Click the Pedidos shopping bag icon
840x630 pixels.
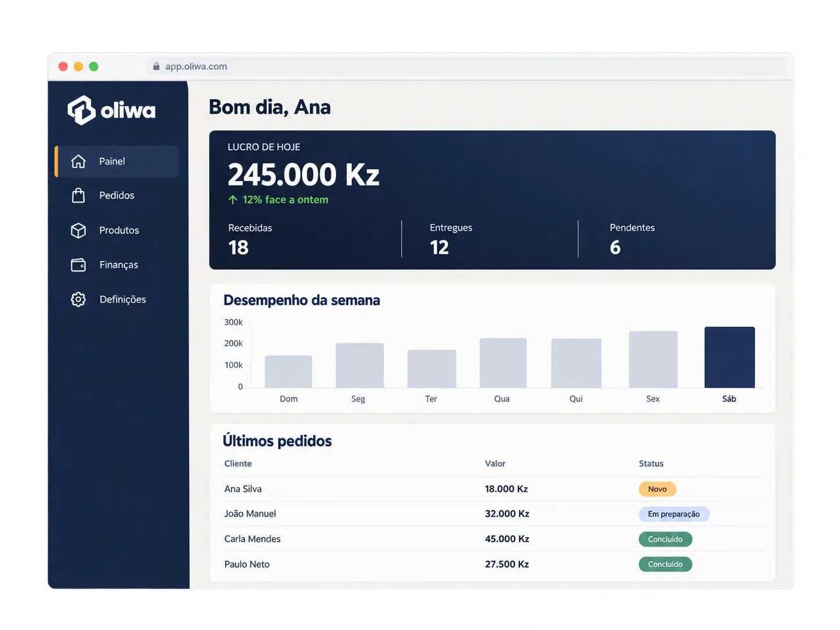78,195
